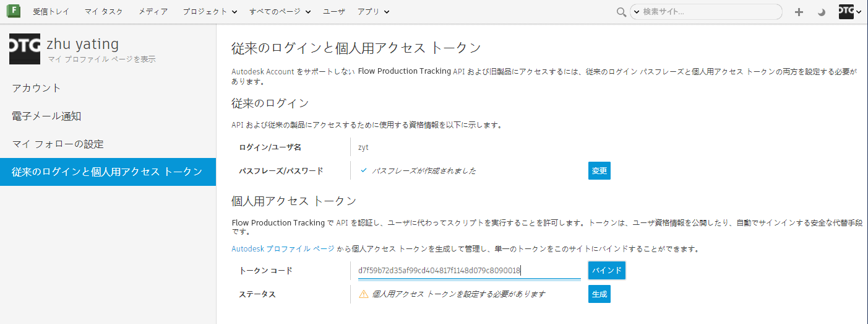Click the token status warning icon
This screenshot has height=324, width=868.
pos(364,294)
